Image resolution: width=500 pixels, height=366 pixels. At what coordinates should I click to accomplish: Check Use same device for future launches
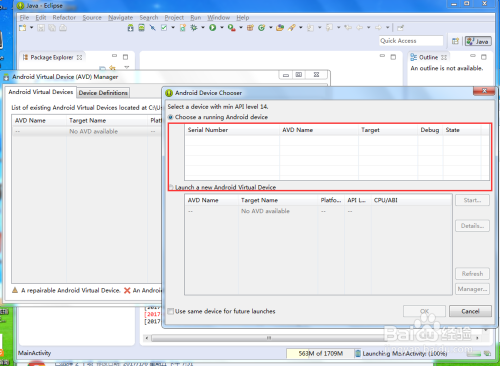click(x=171, y=311)
